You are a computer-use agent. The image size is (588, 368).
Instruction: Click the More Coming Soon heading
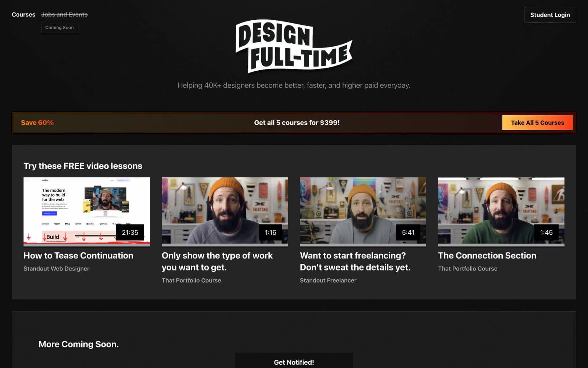tap(79, 344)
